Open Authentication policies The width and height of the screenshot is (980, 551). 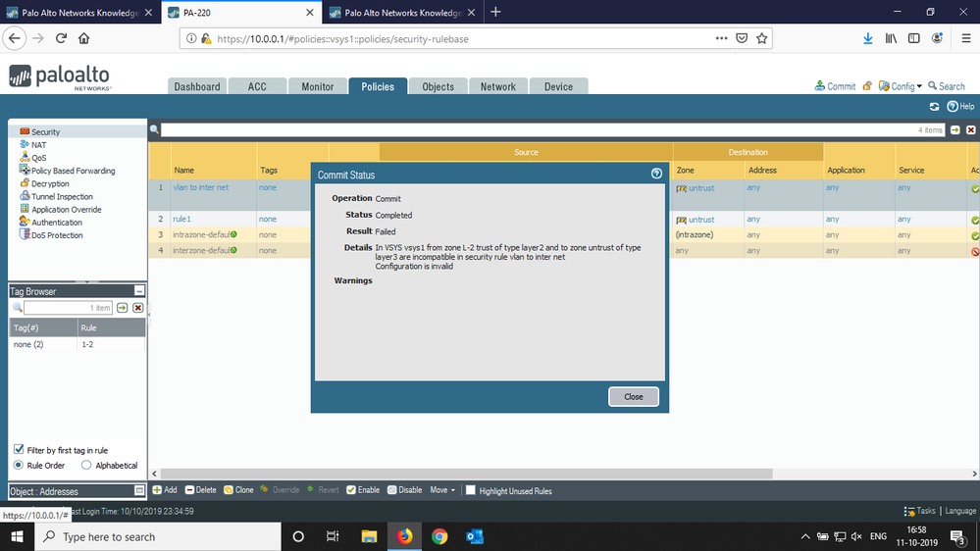[x=57, y=223]
